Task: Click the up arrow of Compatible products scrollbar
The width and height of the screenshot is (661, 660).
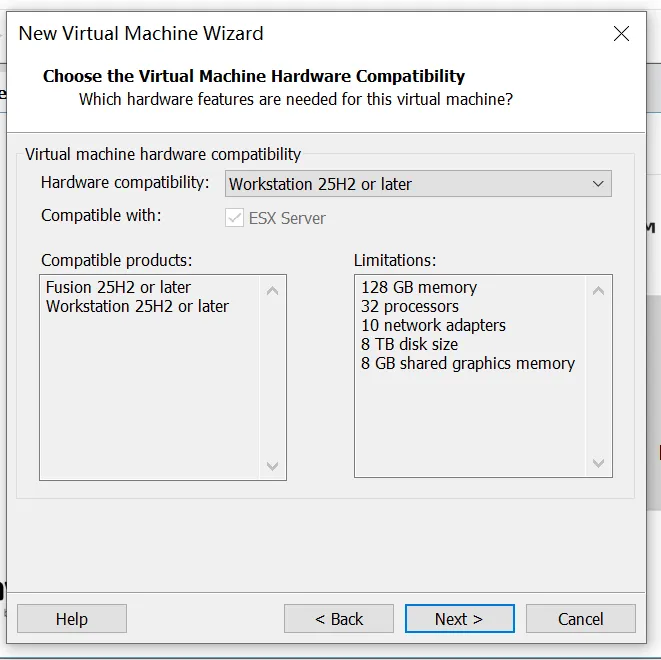Action: [x=272, y=290]
